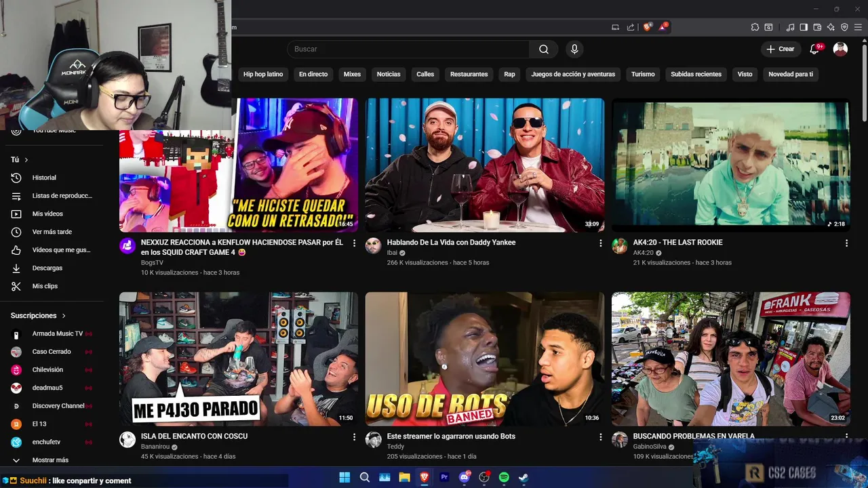Toggle the browser sidebar panel icon

click(x=804, y=27)
